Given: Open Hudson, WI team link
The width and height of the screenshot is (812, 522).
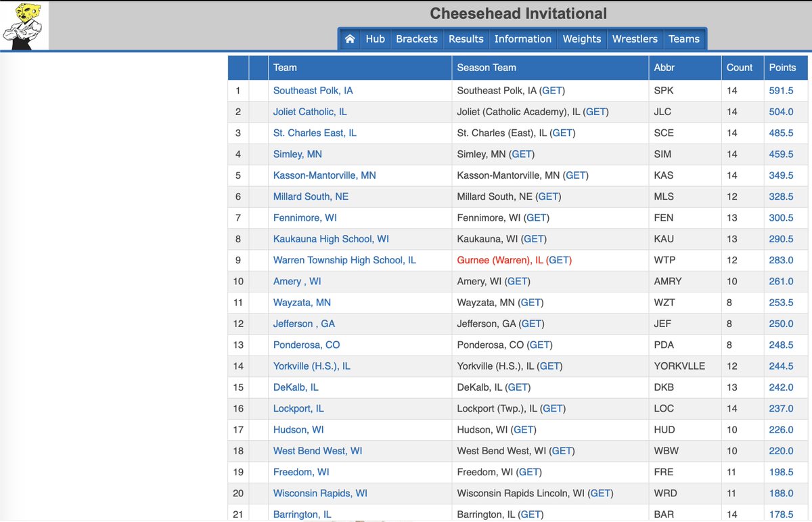Looking at the screenshot, I should (298, 430).
